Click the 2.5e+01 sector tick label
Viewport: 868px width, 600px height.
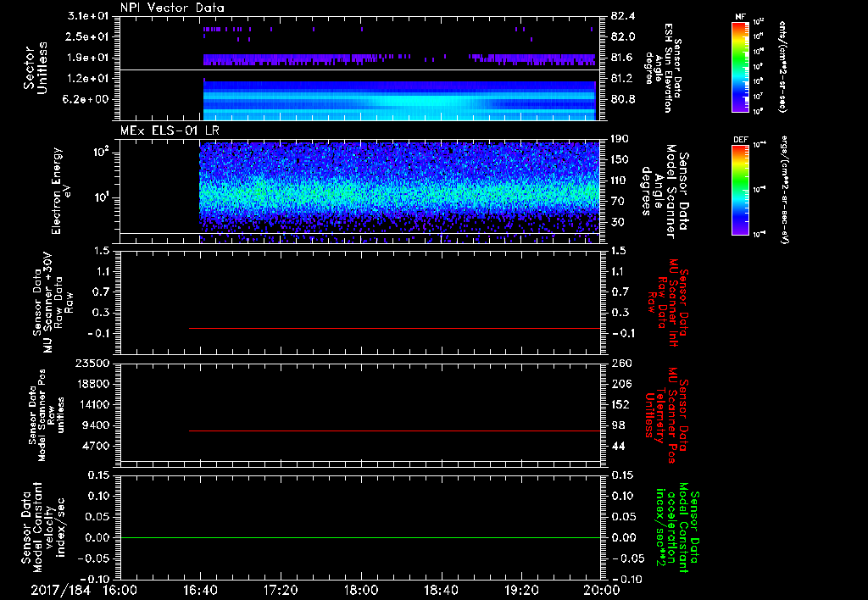click(x=88, y=36)
